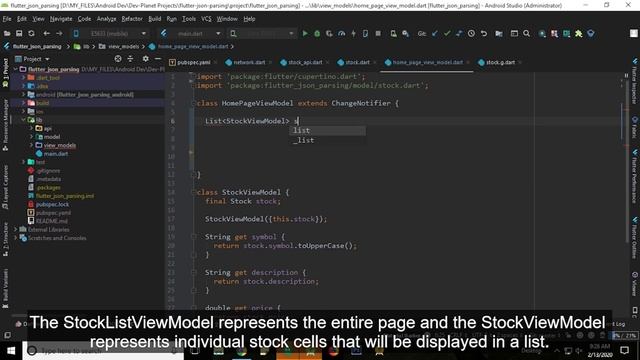Screen dimensions: 640x360
Task: Switch to the network.dart editor tab
Action: coord(249,62)
